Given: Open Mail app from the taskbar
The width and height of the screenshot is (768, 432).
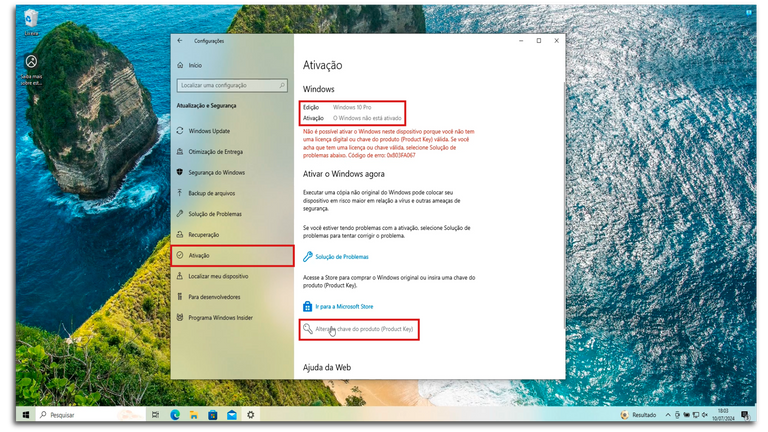Looking at the screenshot, I should (232, 415).
